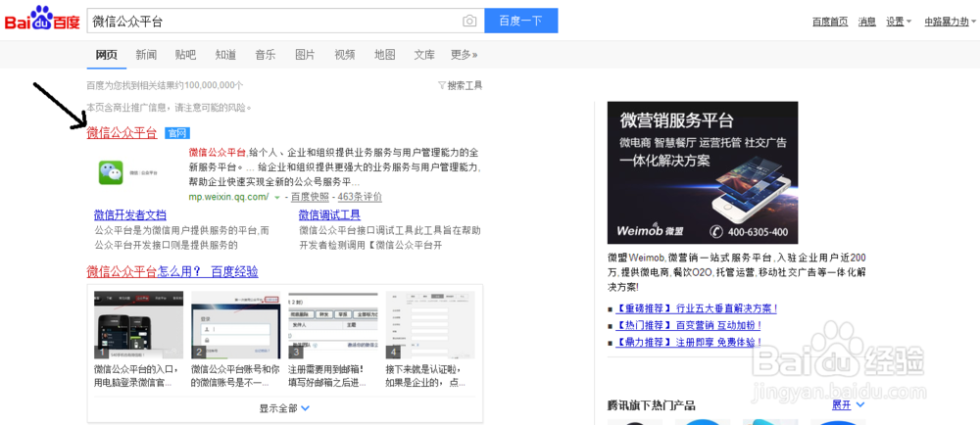Open the 微信公众平台 official result link
The width and height of the screenshot is (980, 425).
click(x=122, y=132)
